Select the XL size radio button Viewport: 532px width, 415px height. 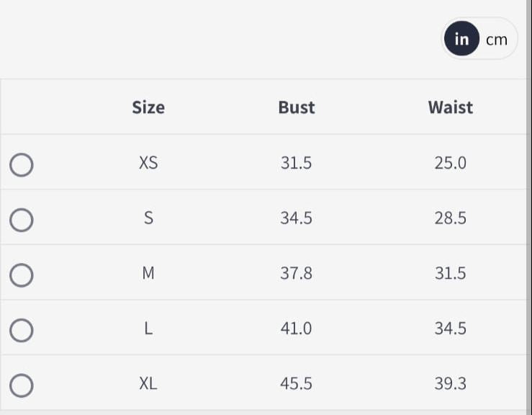coord(22,385)
